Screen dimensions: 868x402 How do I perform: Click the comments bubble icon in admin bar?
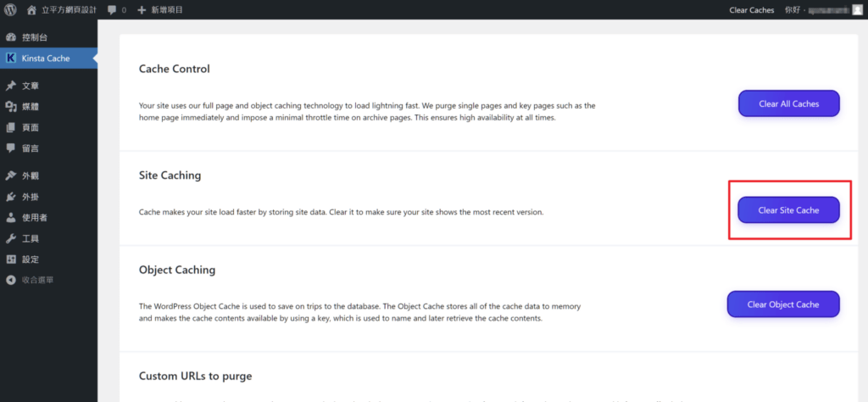[x=112, y=10]
